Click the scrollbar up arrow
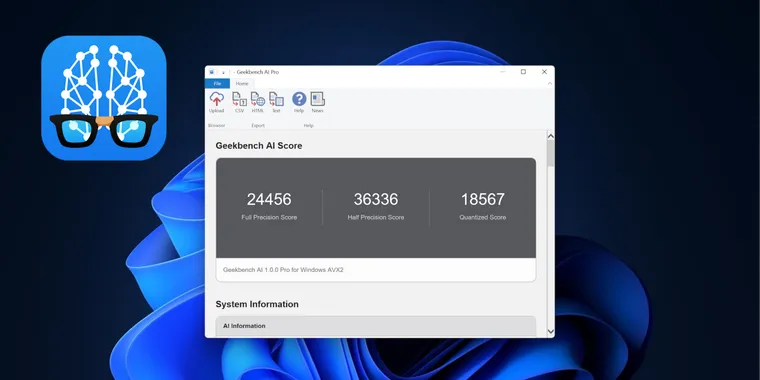 [x=551, y=136]
